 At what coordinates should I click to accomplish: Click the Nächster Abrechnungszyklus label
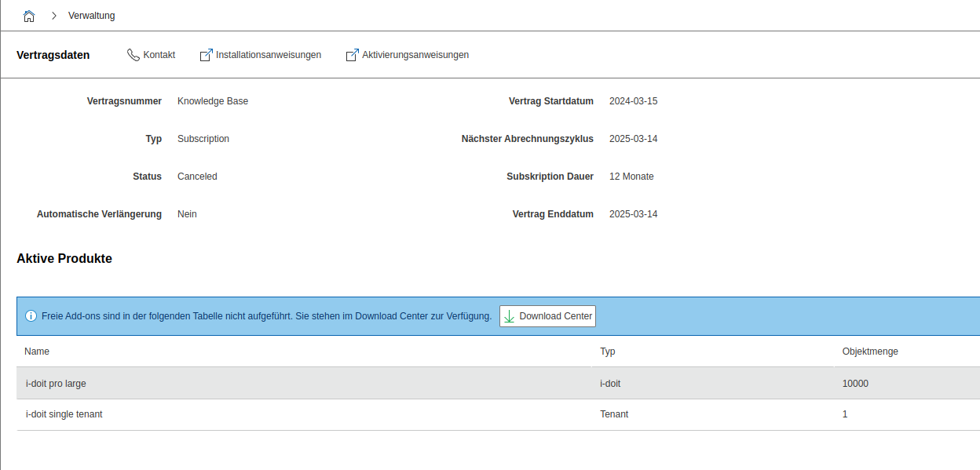pyautogui.click(x=528, y=139)
